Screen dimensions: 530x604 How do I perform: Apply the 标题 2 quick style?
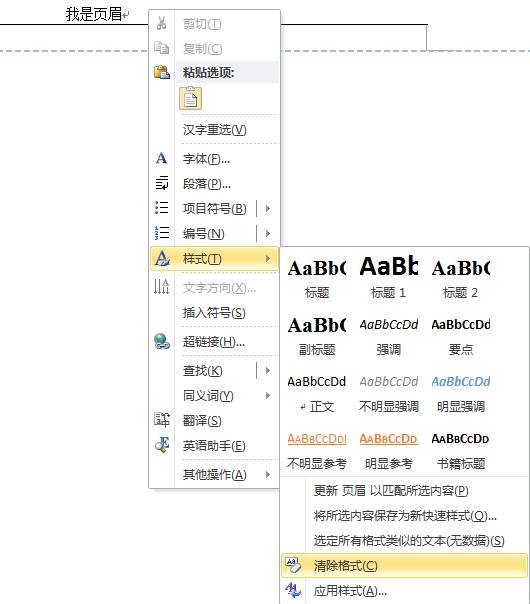click(460, 278)
